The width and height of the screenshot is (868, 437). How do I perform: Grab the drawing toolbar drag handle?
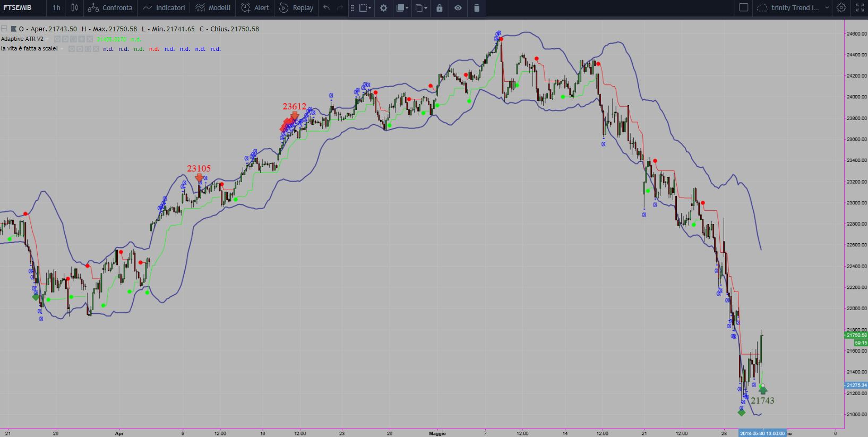[x=352, y=8]
